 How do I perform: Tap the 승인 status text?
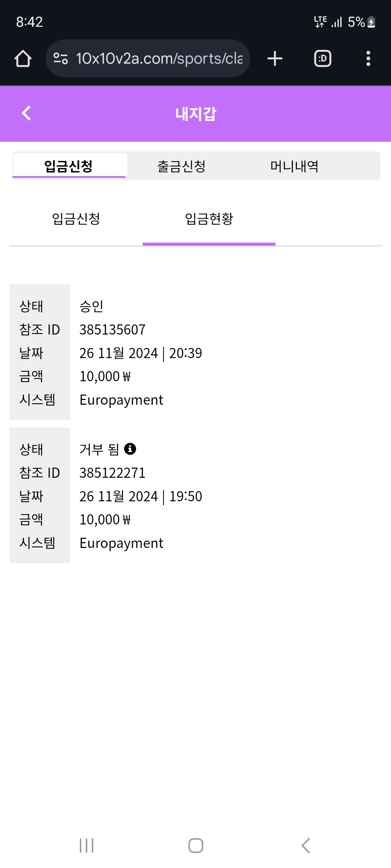pyautogui.click(x=91, y=306)
